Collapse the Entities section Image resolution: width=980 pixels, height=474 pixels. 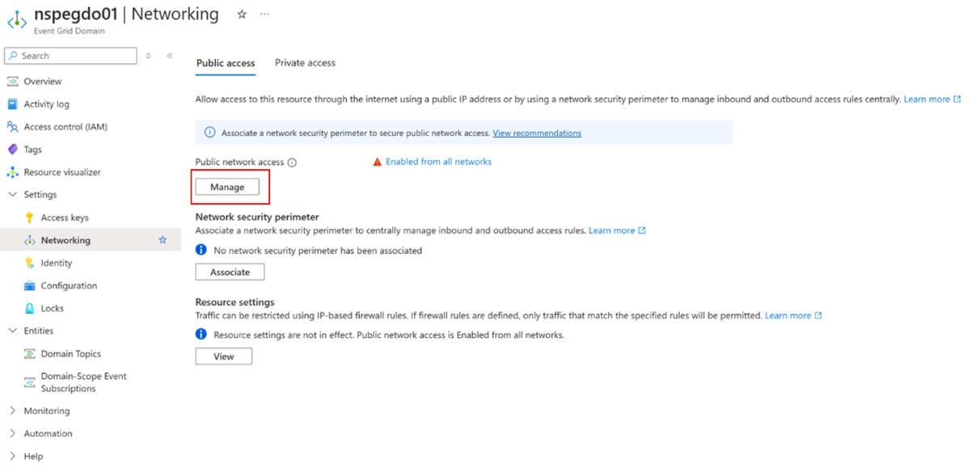12,331
